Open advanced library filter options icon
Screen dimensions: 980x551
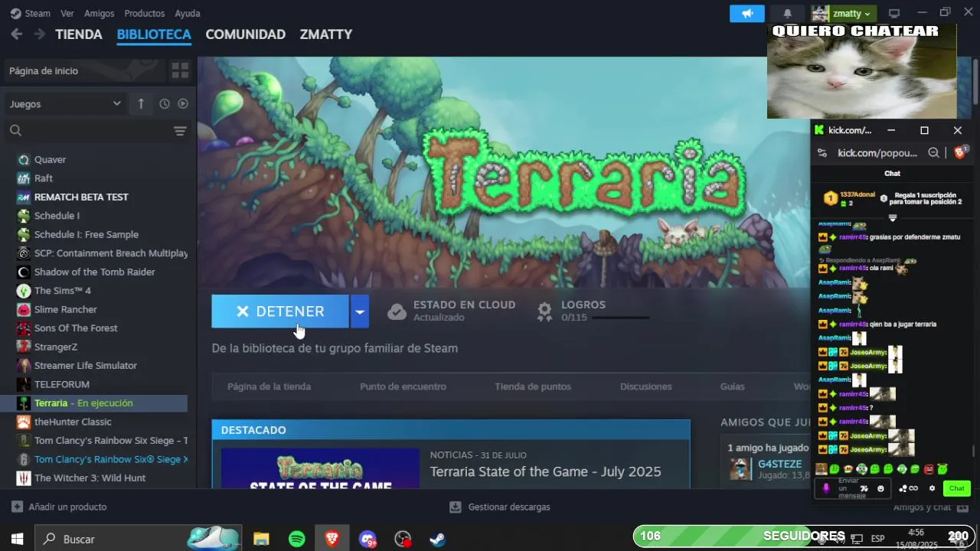point(180,131)
